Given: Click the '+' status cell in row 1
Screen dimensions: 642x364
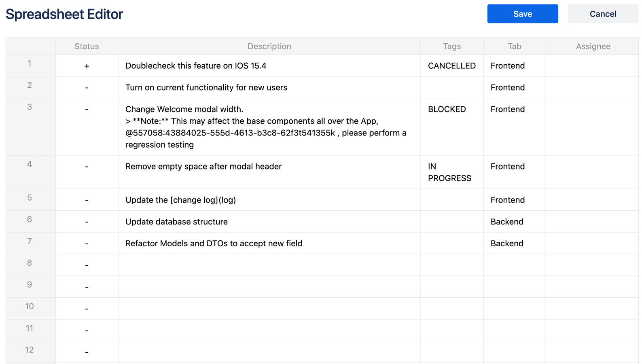Looking at the screenshot, I should (x=87, y=66).
